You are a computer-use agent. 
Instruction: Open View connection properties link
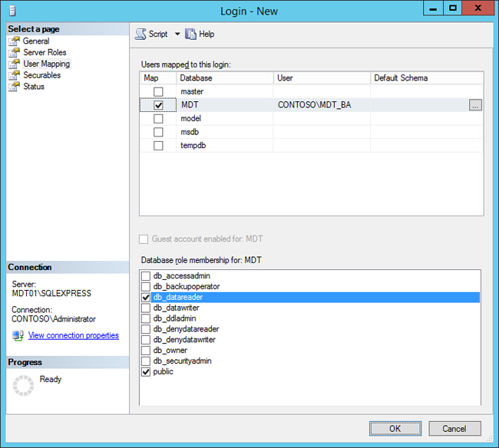pos(73,335)
